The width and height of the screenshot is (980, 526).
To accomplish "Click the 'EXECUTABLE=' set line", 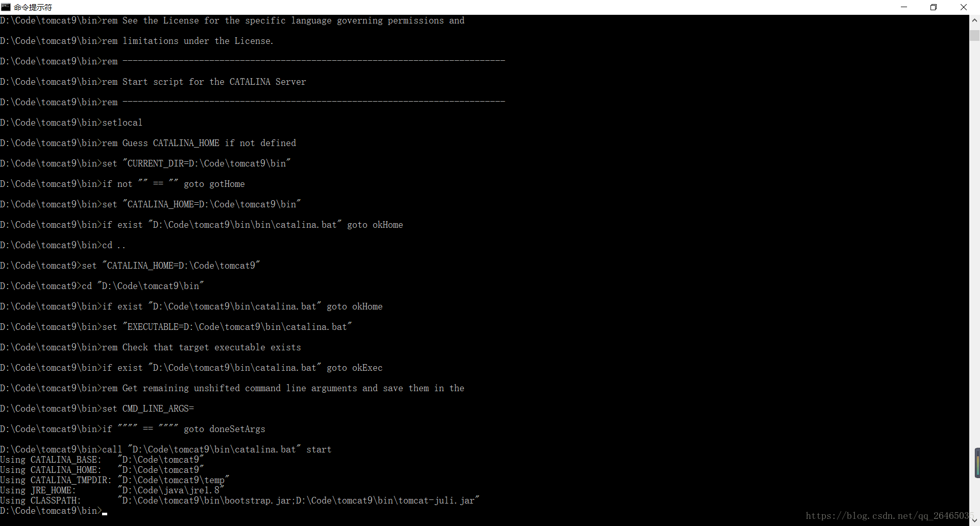I will click(176, 327).
